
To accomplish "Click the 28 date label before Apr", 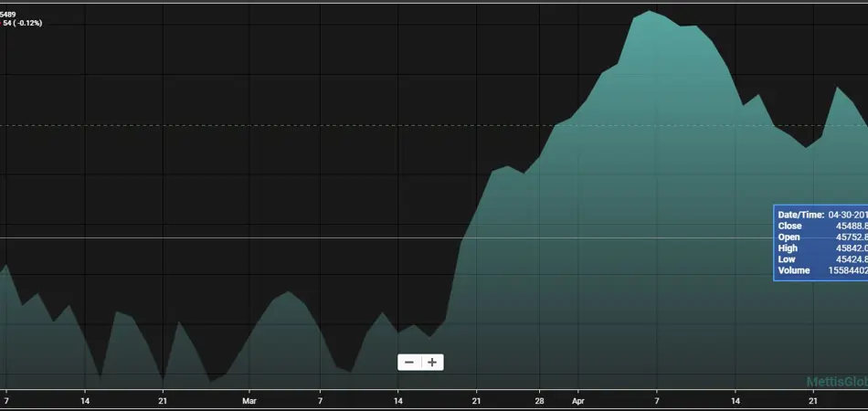I will pos(539,400).
